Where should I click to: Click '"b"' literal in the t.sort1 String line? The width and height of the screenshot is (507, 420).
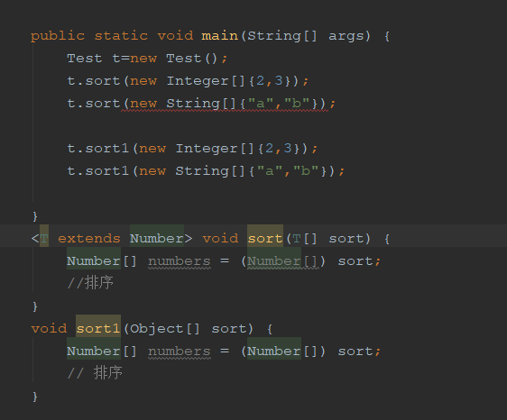tap(306, 171)
